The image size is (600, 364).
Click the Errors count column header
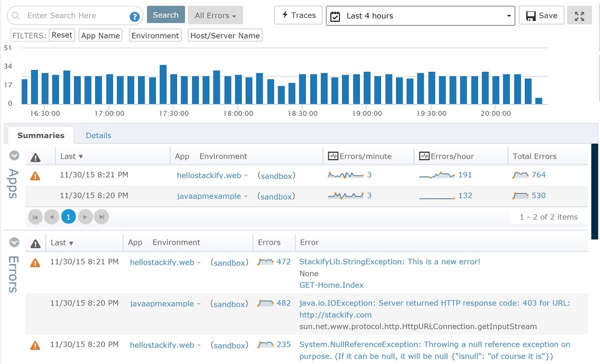(x=269, y=243)
